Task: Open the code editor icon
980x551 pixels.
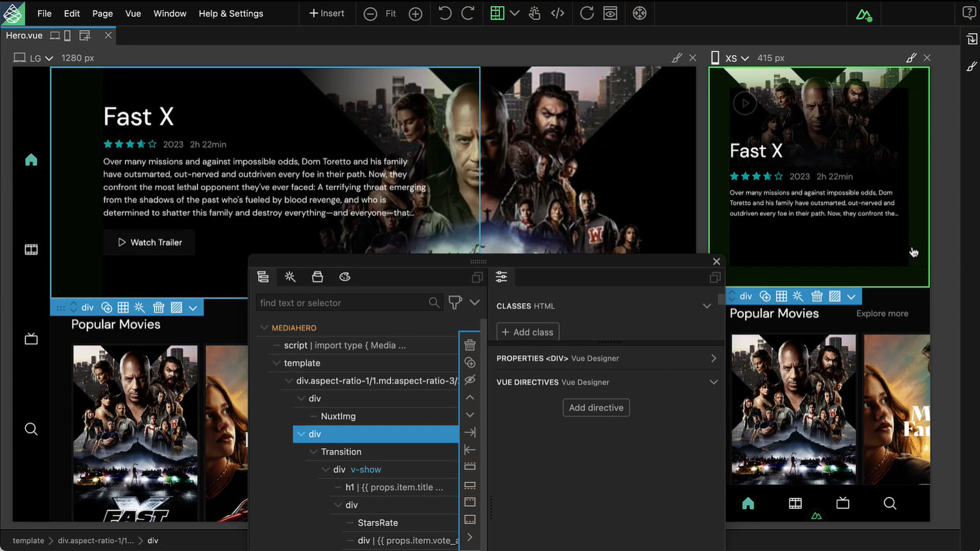Action: (558, 13)
